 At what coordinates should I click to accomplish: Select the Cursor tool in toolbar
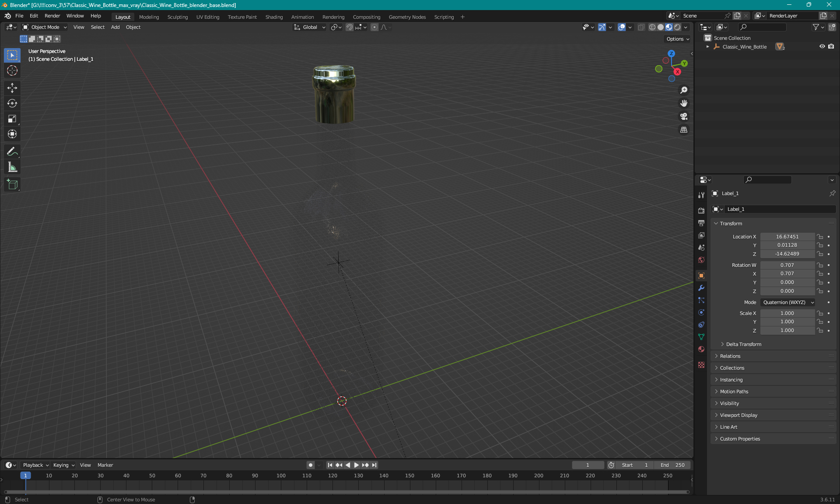point(12,70)
